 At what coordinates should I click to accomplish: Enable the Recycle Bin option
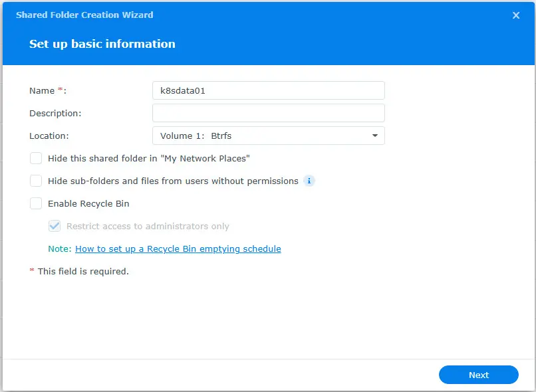click(x=36, y=203)
